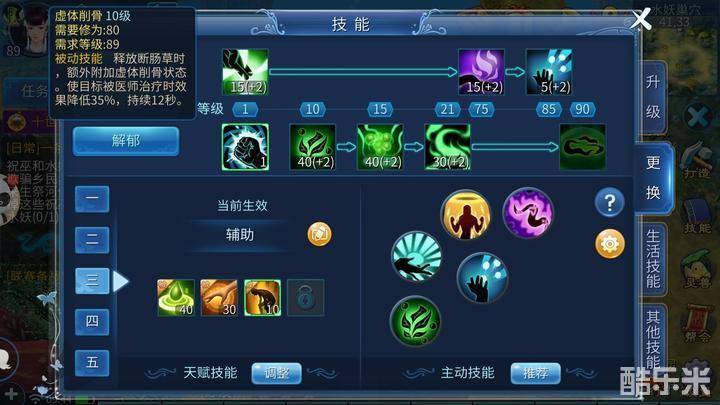
Task: Click the 推荐 active skills button
Action: pos(535,373)
